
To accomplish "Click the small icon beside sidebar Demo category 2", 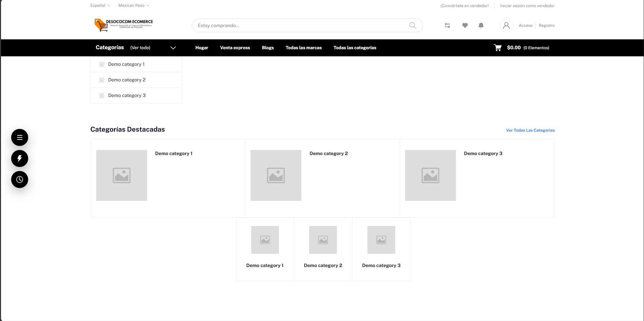I will coord(102,80).
